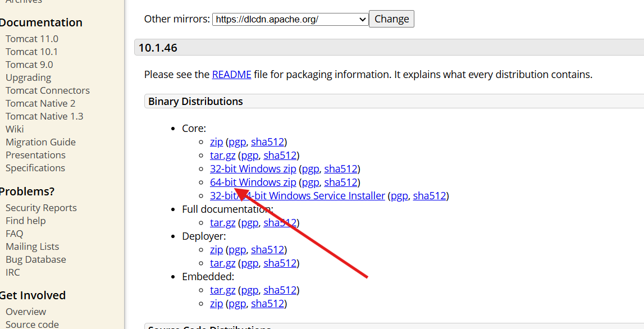This screenshot has height=329, width=644.
Task: Open sha512 for Deployer zip
Action: [267, 250]
